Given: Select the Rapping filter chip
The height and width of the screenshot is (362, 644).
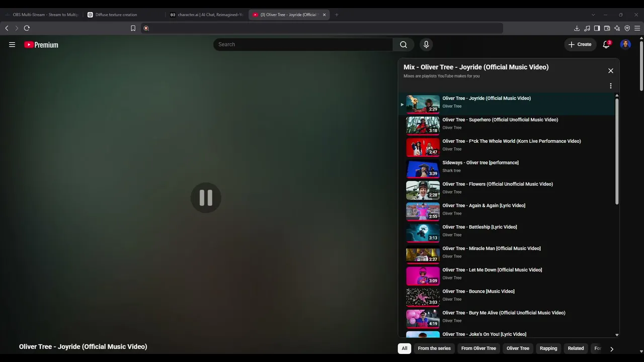Looking at the screenshot, I should [x=548, y=348].
